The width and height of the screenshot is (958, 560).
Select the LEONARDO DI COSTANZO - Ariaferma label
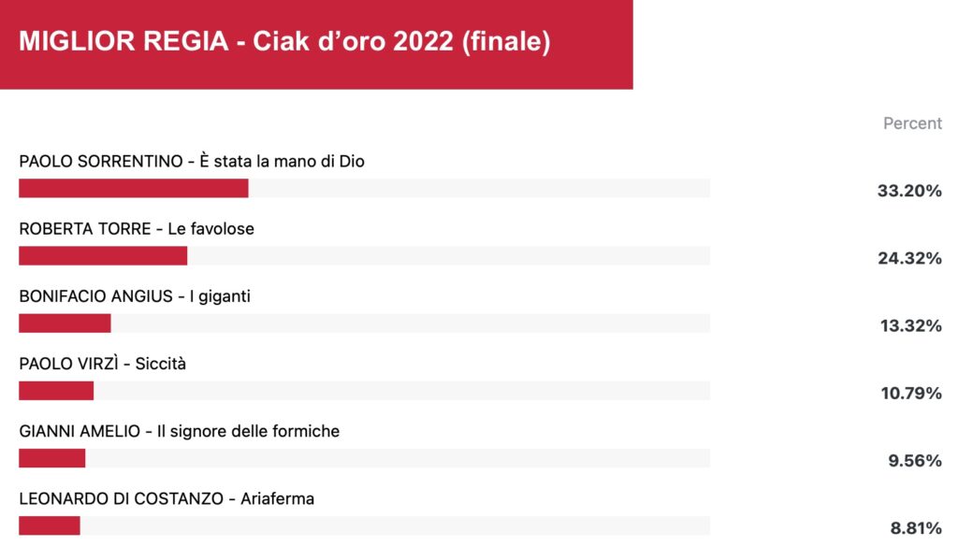[167, 499]
